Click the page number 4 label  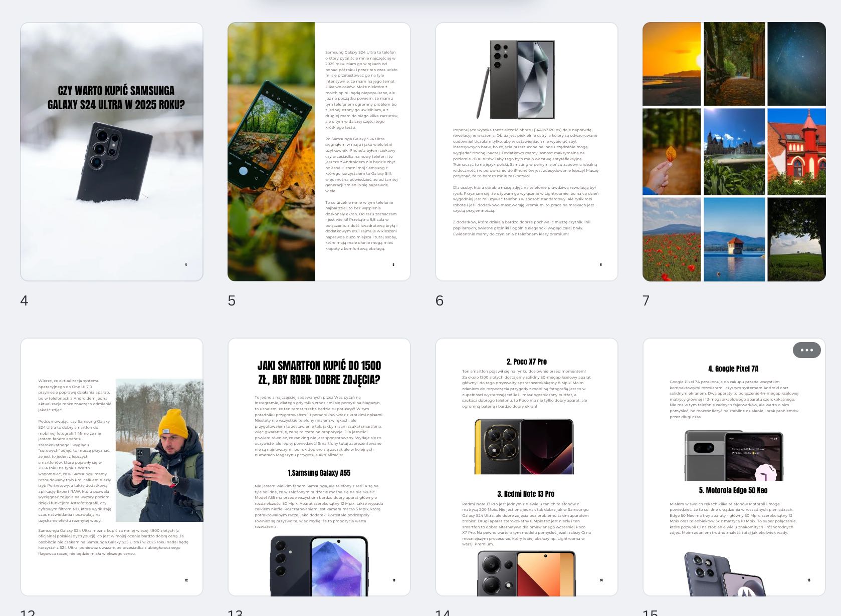coord(24,300)
